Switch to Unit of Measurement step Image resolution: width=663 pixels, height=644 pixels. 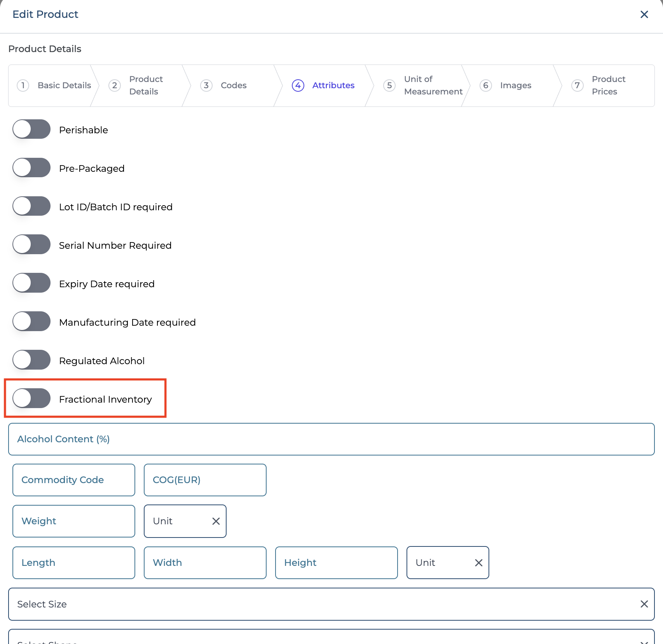click(424, 86)
